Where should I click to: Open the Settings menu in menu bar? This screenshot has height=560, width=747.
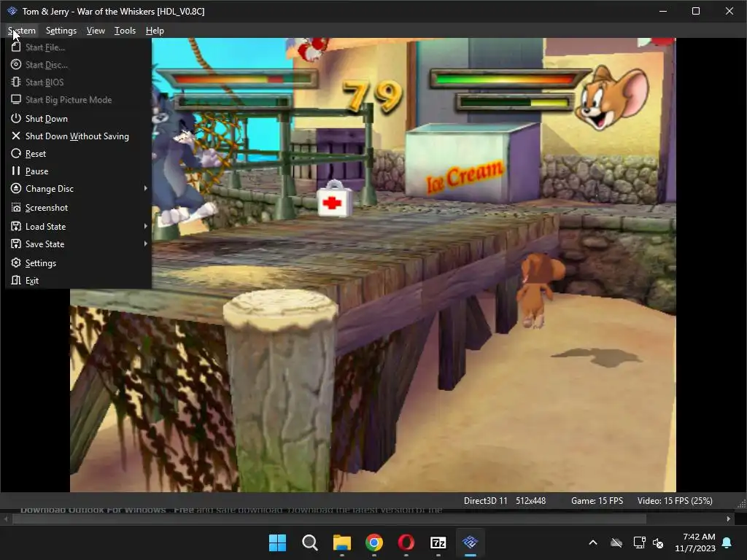point(61,31)
